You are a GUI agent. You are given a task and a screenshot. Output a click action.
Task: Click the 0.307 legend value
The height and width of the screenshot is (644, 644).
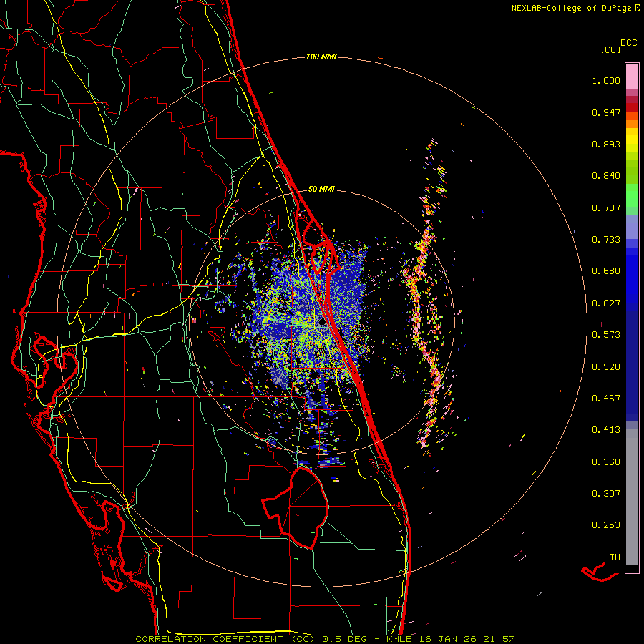point(606,494)
